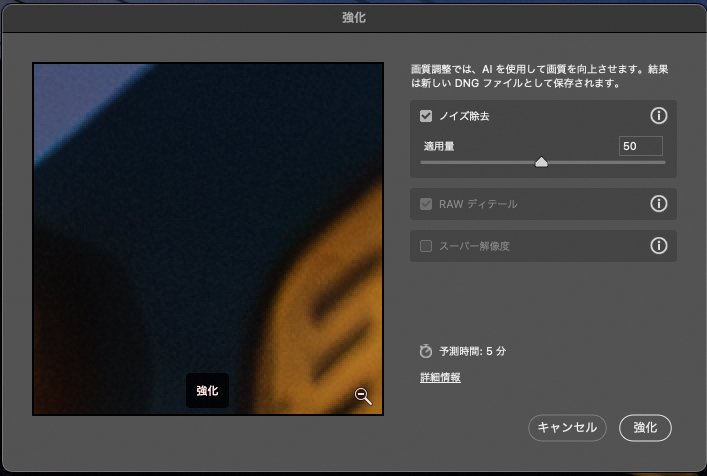Image resolution: width=707 pixels, height=476 pixels.
Task: Open the 詳細情報 link
Action: click(440, 377)
